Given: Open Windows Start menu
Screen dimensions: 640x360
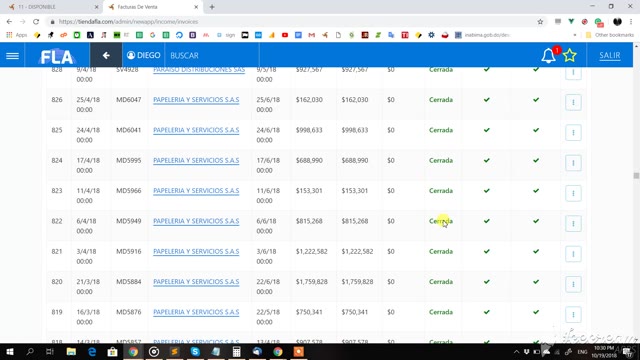Looking at the screenshot, I should [x=9, y=351].
